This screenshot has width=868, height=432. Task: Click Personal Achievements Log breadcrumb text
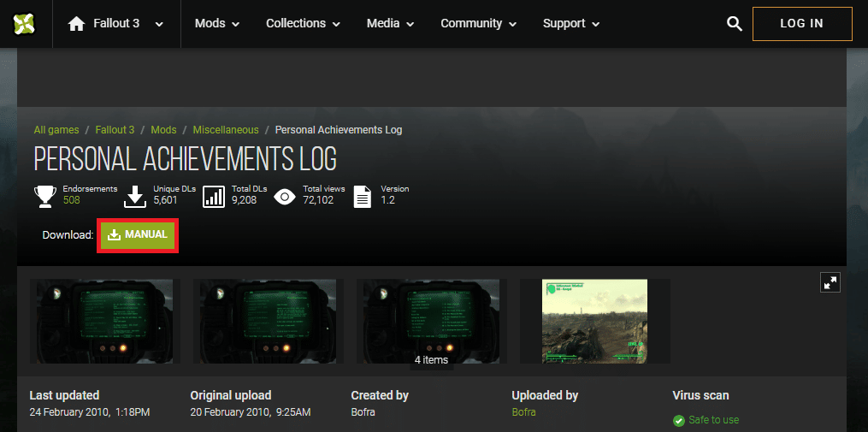pyautogui.click(x=339, y=130)
